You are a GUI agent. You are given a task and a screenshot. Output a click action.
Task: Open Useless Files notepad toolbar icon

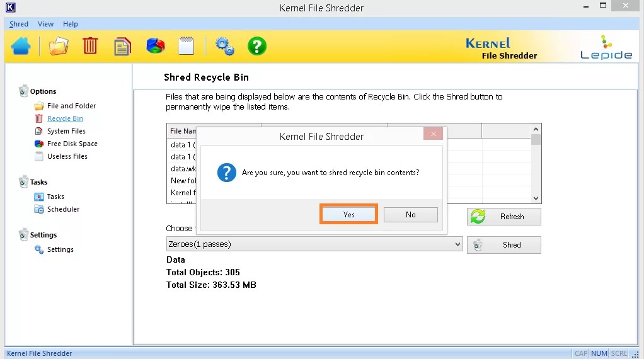point(186,45)
